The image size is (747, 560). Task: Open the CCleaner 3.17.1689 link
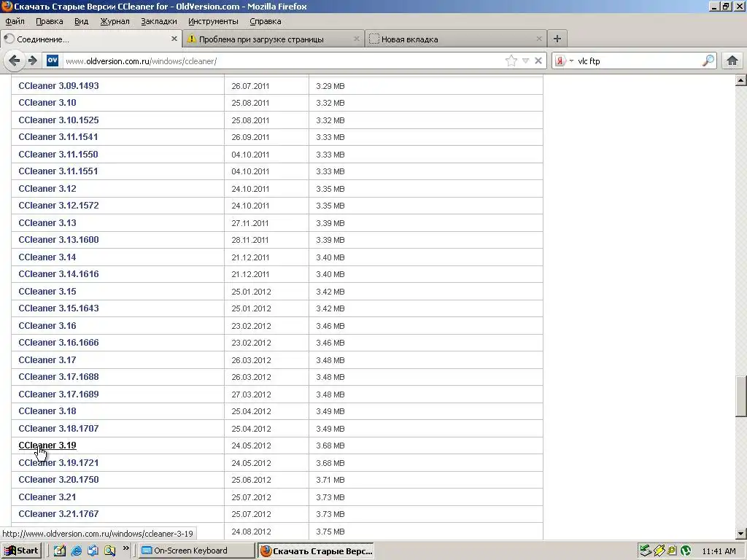[x=58, y=394]
